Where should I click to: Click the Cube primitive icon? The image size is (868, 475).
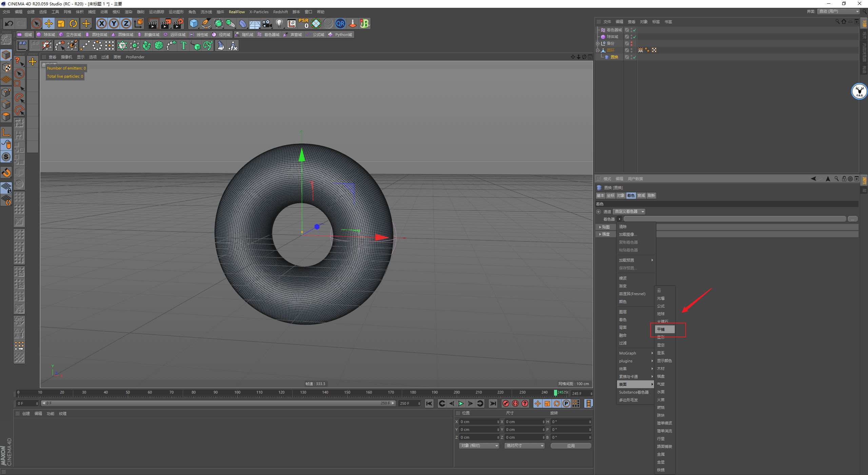194,23
